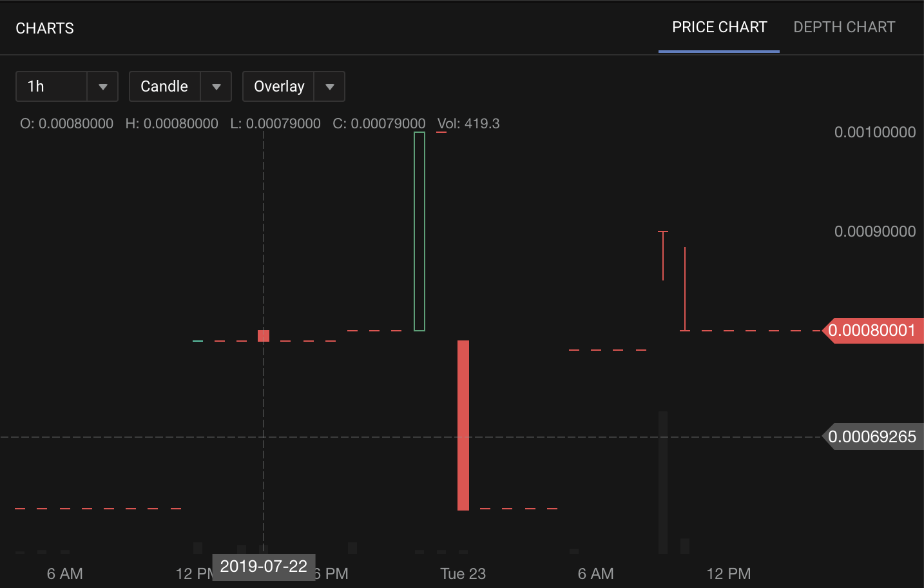Click the red wick candle near 0.00090000
This screenshot has width=924, height=588.
tap(663, 255)
